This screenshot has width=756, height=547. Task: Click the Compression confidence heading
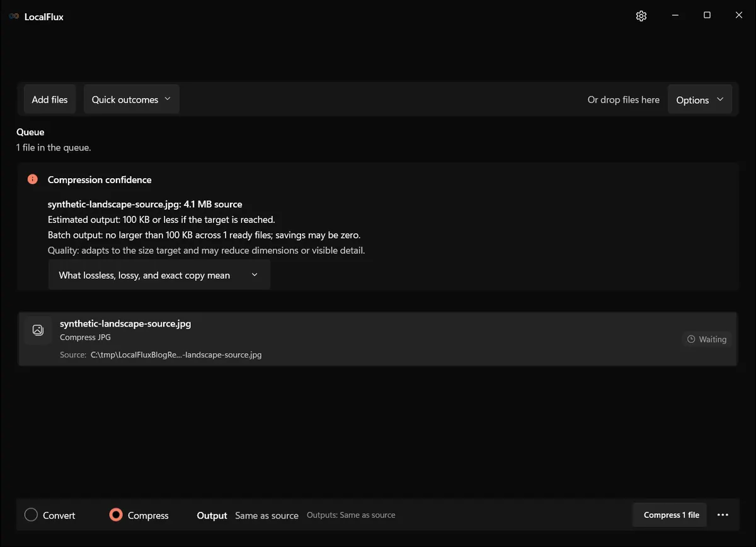pos(100,179)
